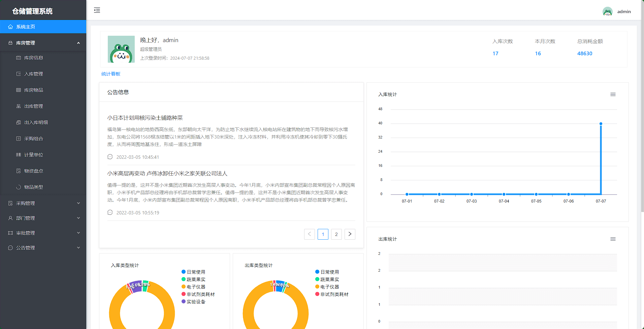Go to the next announcements page
This screenshot has width=644, height=329.
(x=350, y=234)
